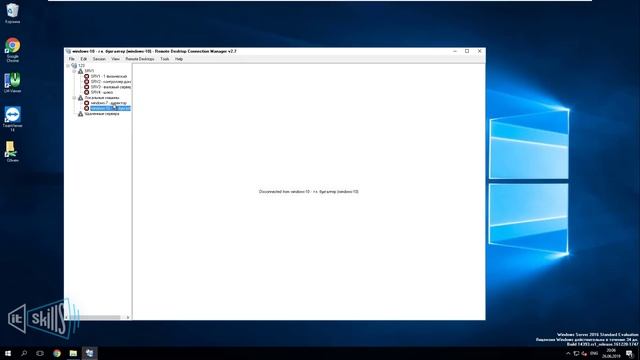Select the SRV1 group in the tree
The image size is (640, 360).
pos(89,71)
